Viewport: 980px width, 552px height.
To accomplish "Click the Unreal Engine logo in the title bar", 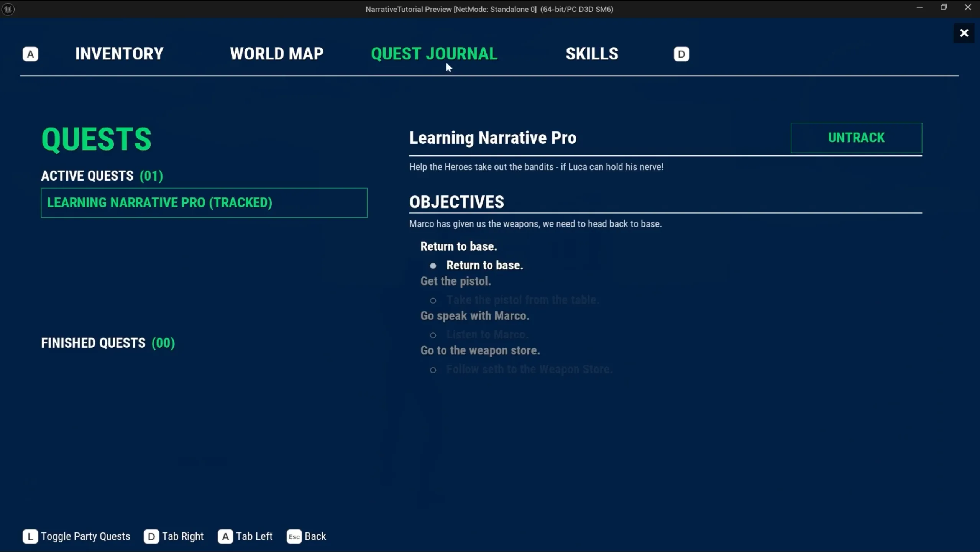I will 8,9.
